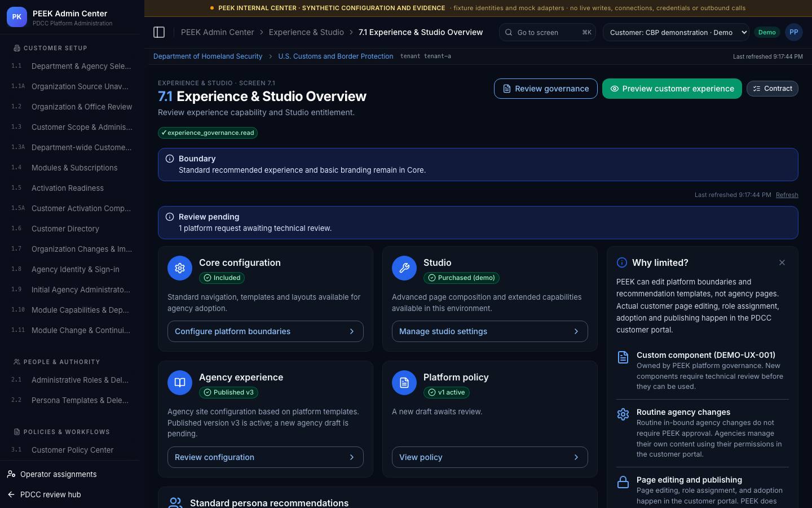Open Activation Readiness in sidebar
Viewport: 812px width, 508px height.
click(71, 188)
